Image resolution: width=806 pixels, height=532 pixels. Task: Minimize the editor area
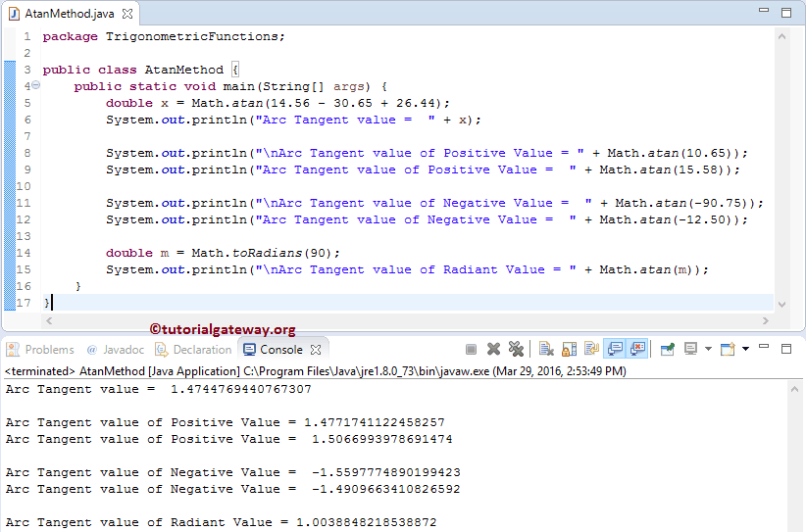click(x=765, y=10)
